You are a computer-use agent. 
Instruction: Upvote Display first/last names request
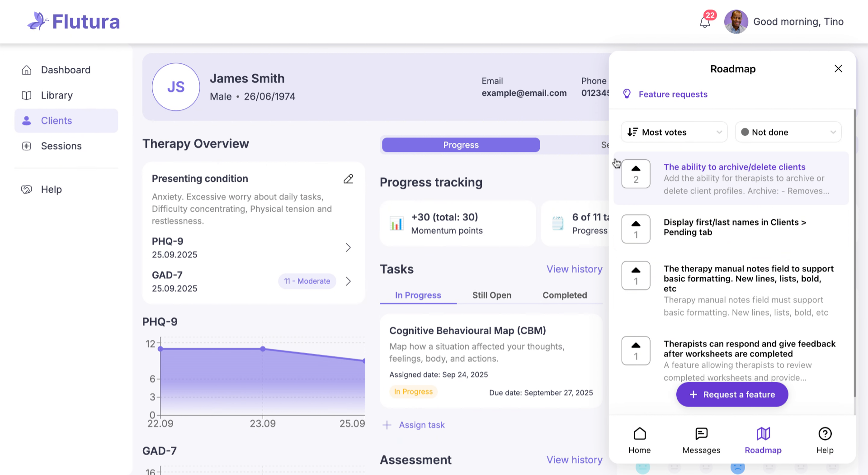636,229
